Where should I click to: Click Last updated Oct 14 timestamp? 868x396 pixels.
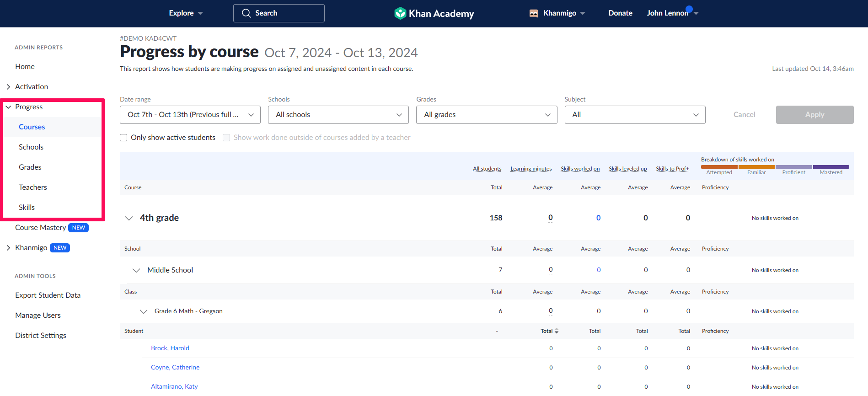(813, 69)
